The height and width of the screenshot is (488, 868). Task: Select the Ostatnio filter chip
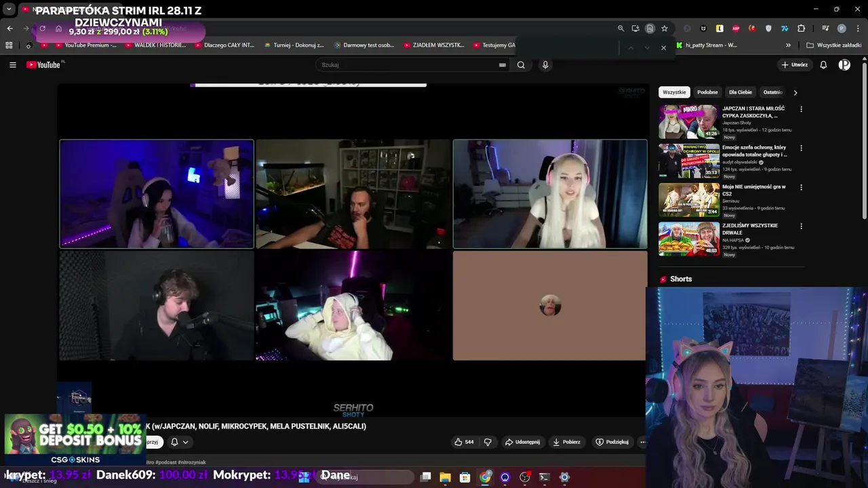[x=772, y=92]
